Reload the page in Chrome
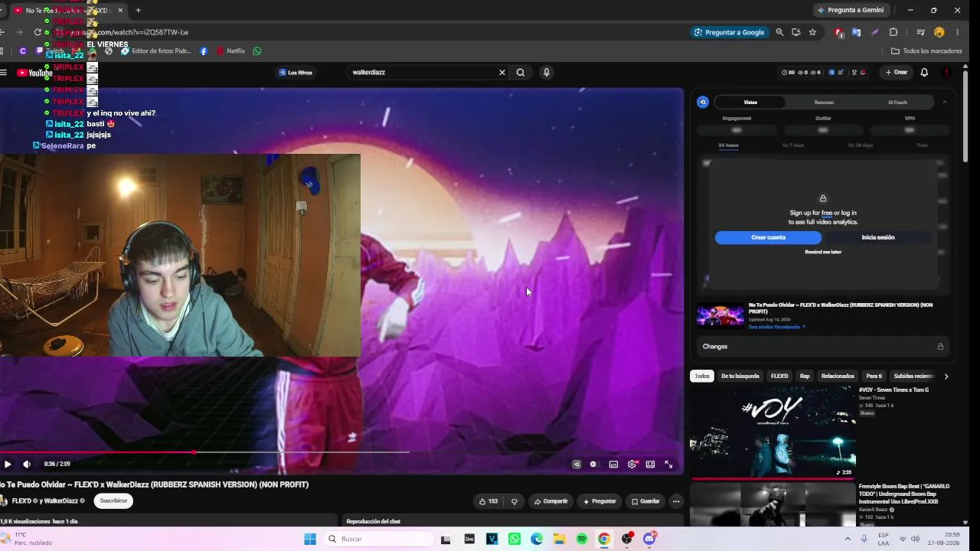Image resolution: width=980 pixels, height=551 pixels. (37, 32)
